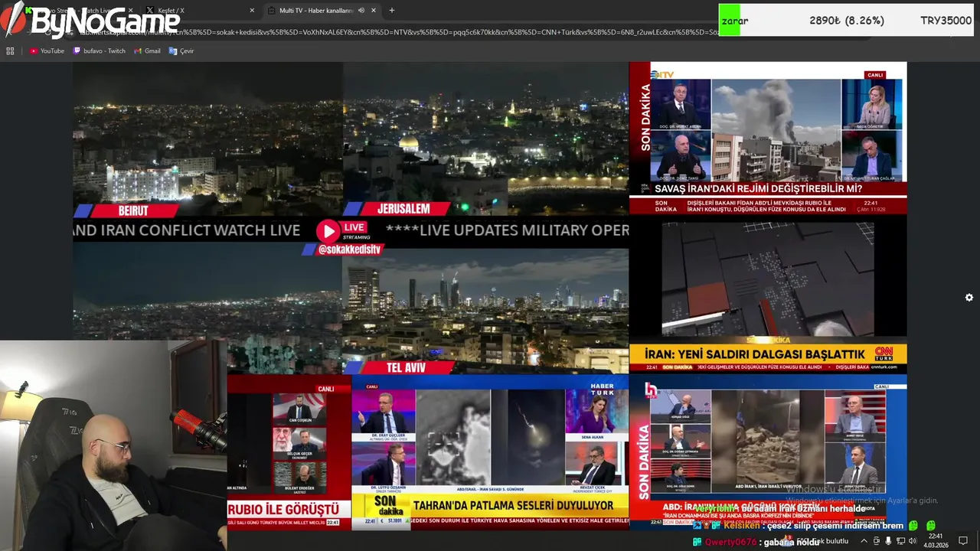Click the Halk TV Son Dakika stream tile
Viewport: 980px width, 551px height.
pyautogui.click(x=768, y=452)
